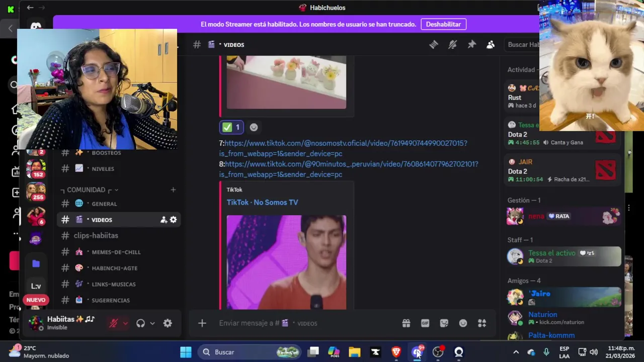Open the pink flowers video thumbnail
Screen dimensions: 644x362
click(x=286, y=82)
